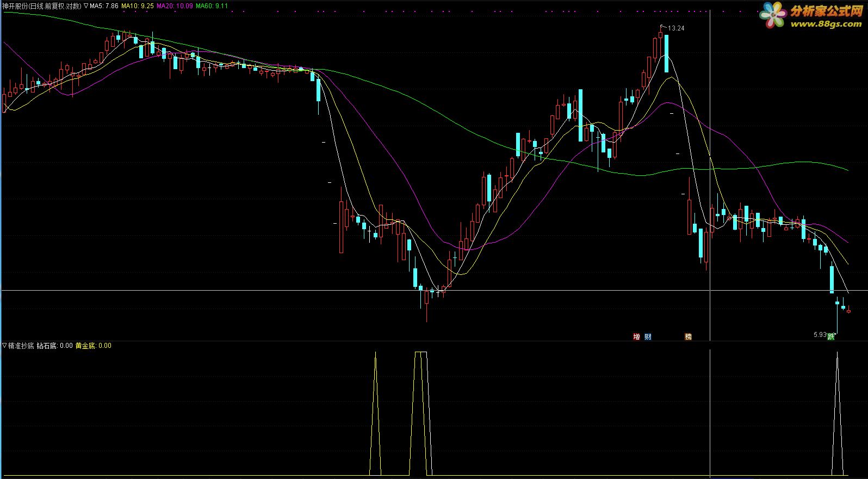The width and height of the screenshot is (868, 479).
Task: Click the 5.93 low price label
Action: coord(820,335)
